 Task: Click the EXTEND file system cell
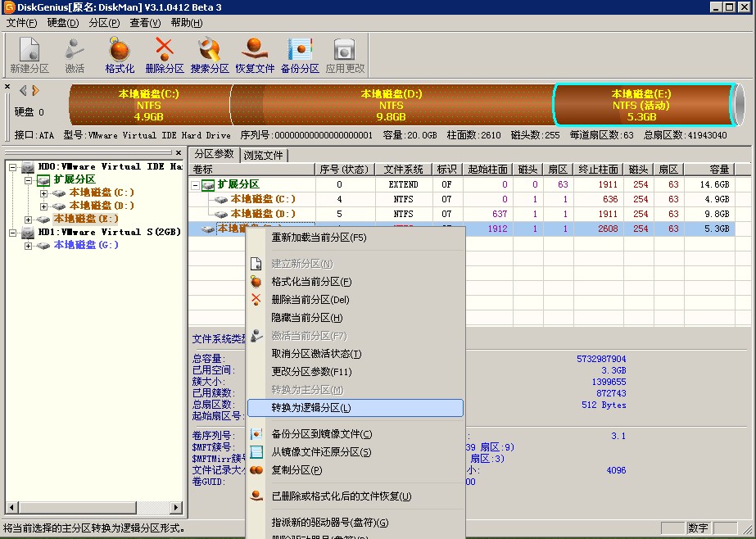click(404, 184)
